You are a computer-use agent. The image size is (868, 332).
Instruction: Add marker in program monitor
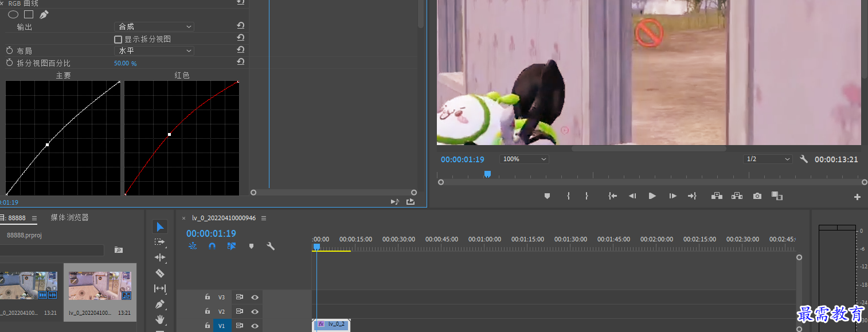click(547, 196)
